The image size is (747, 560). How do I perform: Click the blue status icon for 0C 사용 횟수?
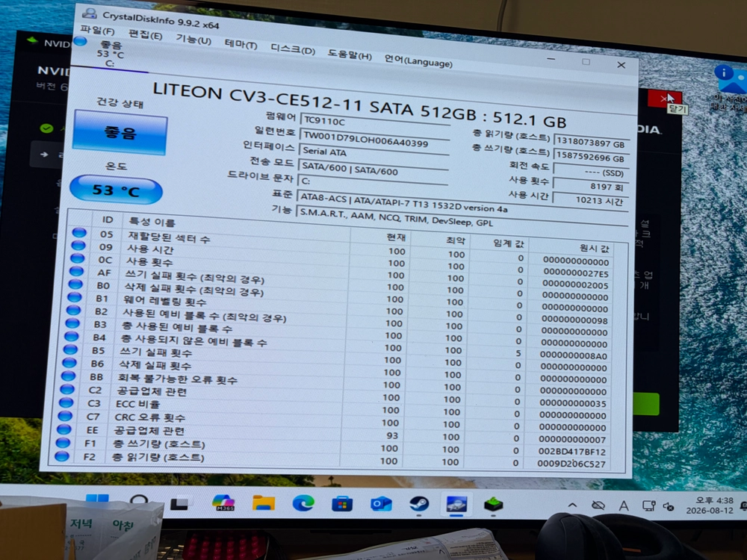(77, 258)
